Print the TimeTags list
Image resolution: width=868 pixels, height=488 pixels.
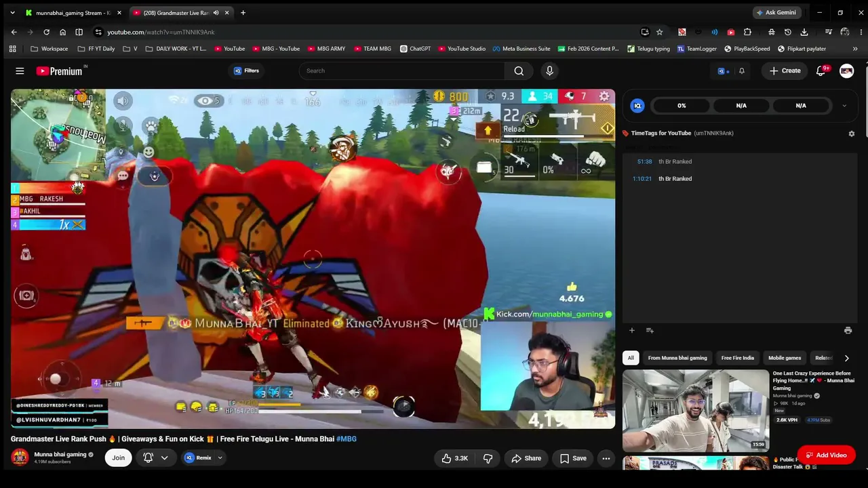click(x=848, y=330)
